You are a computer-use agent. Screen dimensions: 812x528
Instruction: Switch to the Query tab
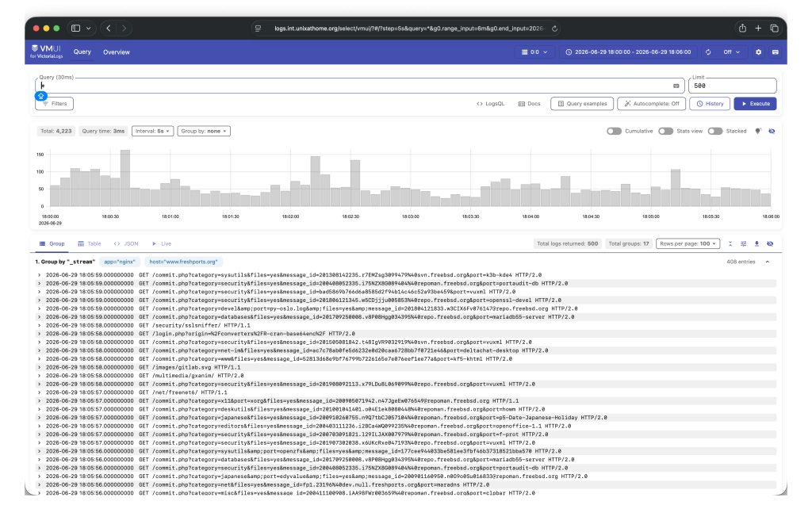[x=82, y=52]
